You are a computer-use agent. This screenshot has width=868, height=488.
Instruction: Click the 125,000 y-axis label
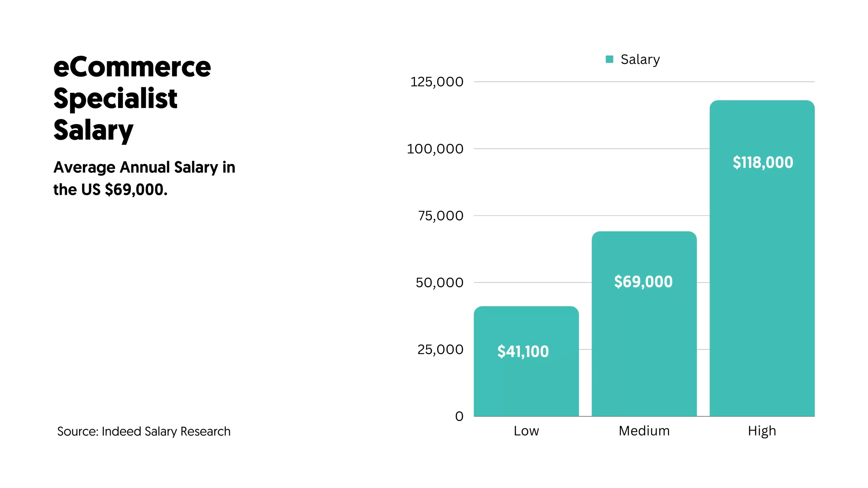(437, 82)
